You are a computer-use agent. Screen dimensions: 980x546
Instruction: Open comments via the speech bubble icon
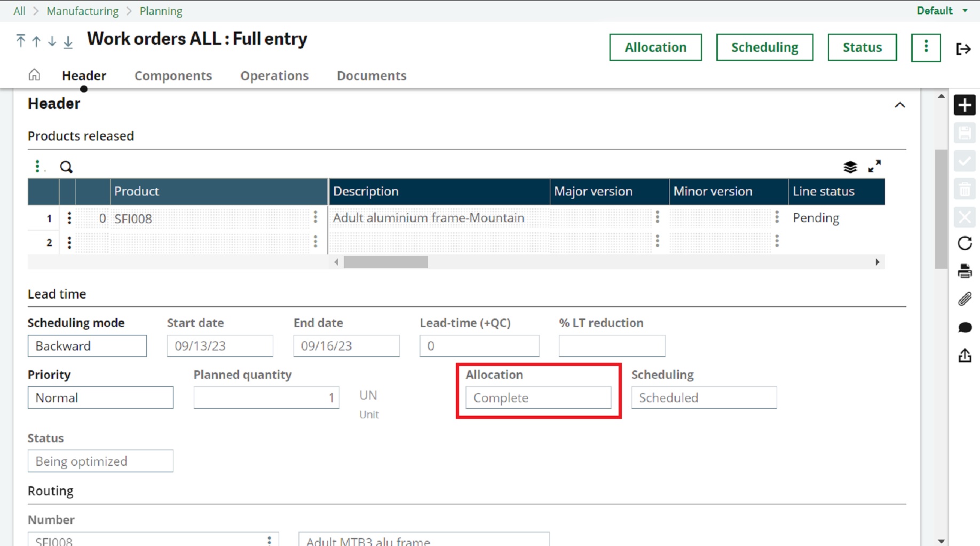[965, 327]
